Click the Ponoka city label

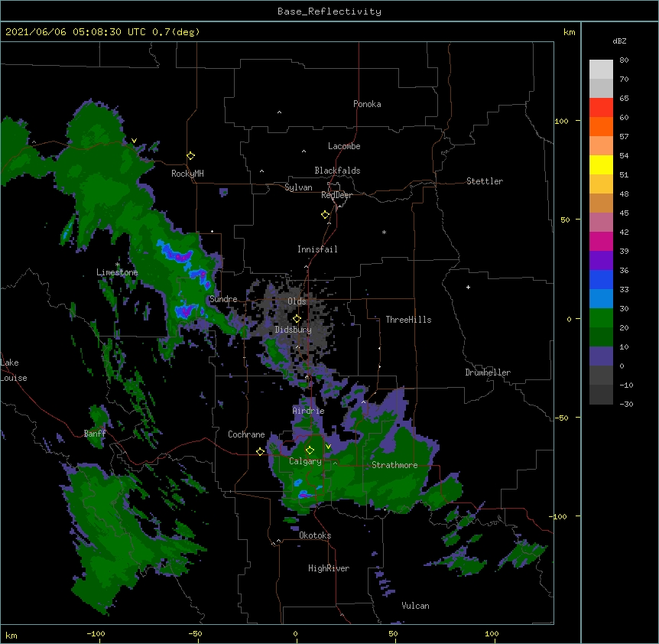click(x=367, y=104)
